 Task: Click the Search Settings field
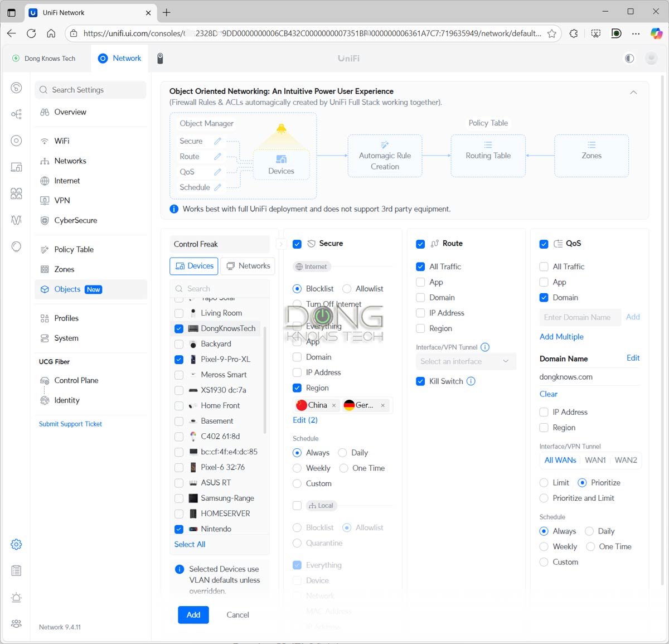pos(90,90)
